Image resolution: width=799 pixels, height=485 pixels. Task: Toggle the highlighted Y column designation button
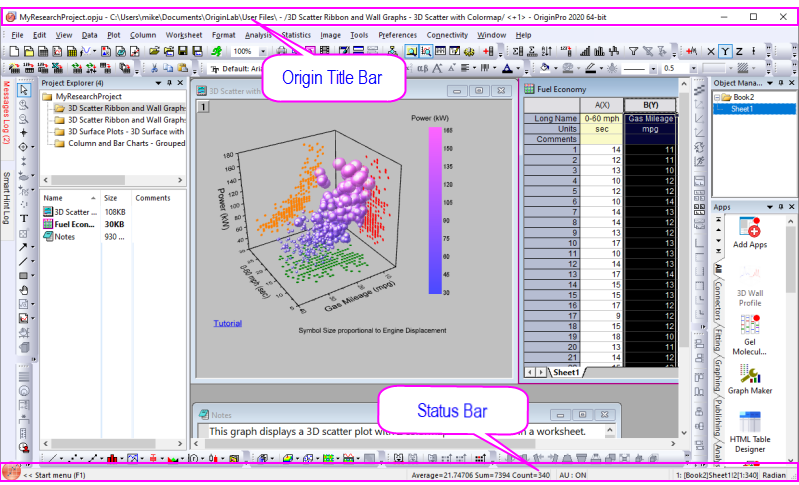(x=725, y=51)
